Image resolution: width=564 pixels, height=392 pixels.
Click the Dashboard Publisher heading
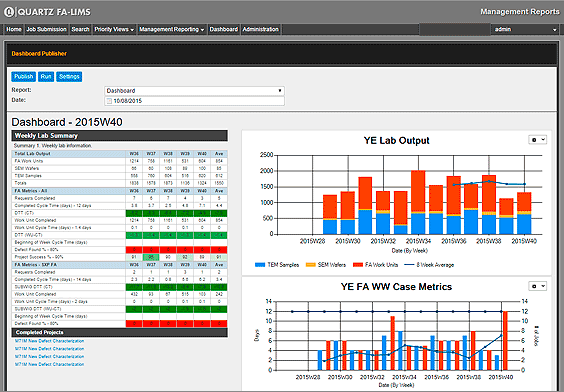(x=39, y=54)
